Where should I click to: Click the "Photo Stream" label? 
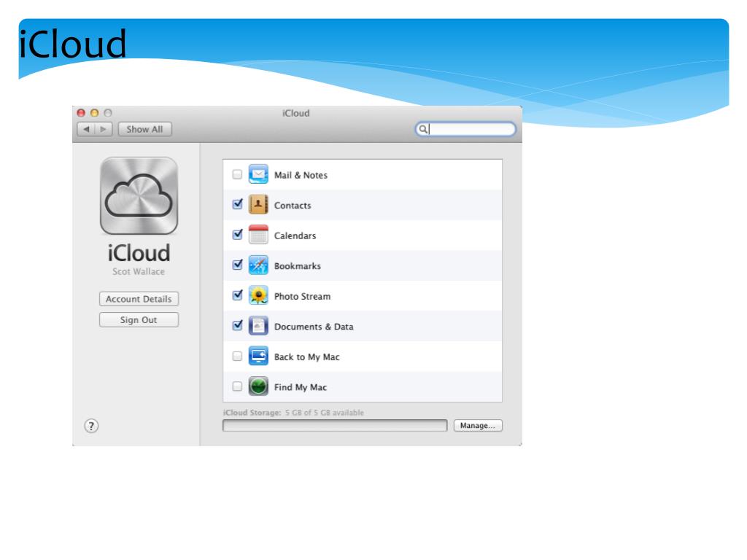(302, 296)
